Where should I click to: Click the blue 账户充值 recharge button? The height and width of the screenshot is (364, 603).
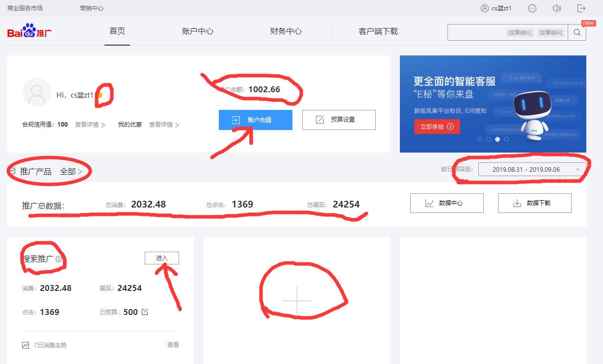pos(255,120)
